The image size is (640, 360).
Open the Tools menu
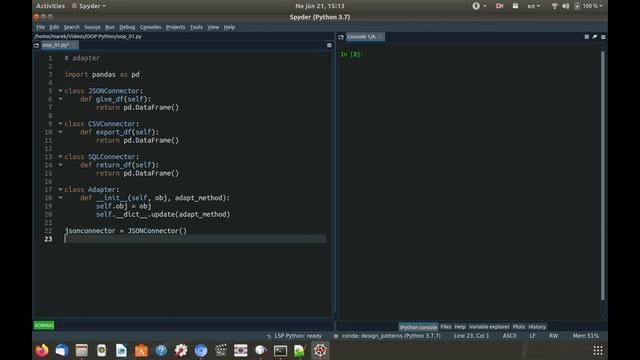point(196,27)
